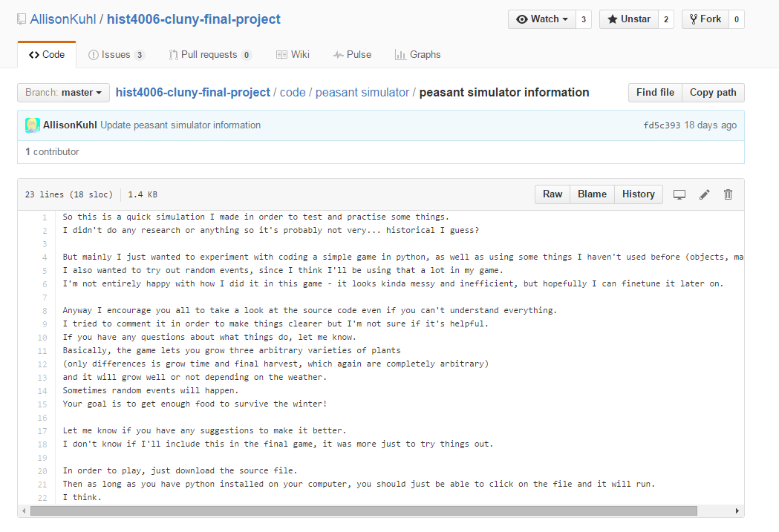Screen dimensions: 779x532
Task: Unstar this repository
Action: click(629, 19)
